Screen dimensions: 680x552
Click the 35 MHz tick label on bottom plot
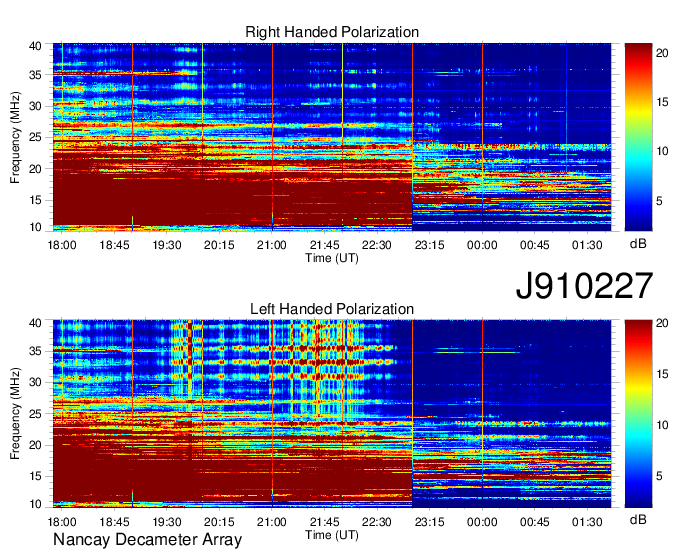[36, 351]
